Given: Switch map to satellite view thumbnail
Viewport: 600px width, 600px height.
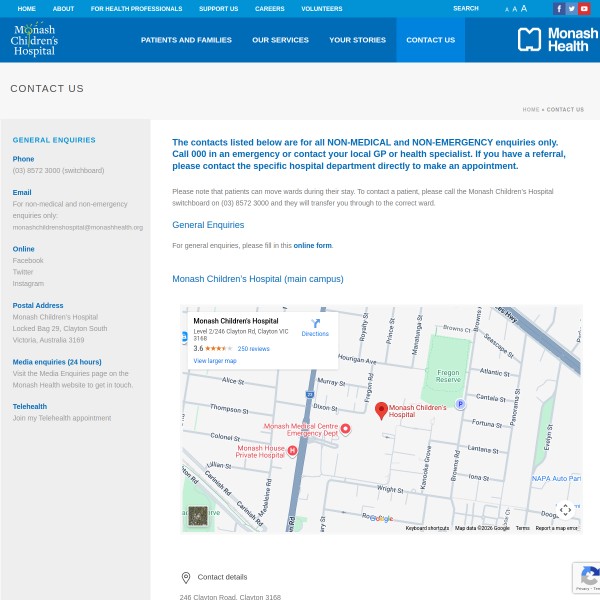Looking at the screenshot, I should click(x=198, y=515).
